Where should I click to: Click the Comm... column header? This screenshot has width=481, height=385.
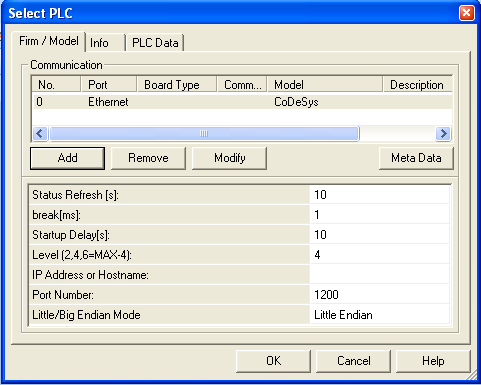242,85
